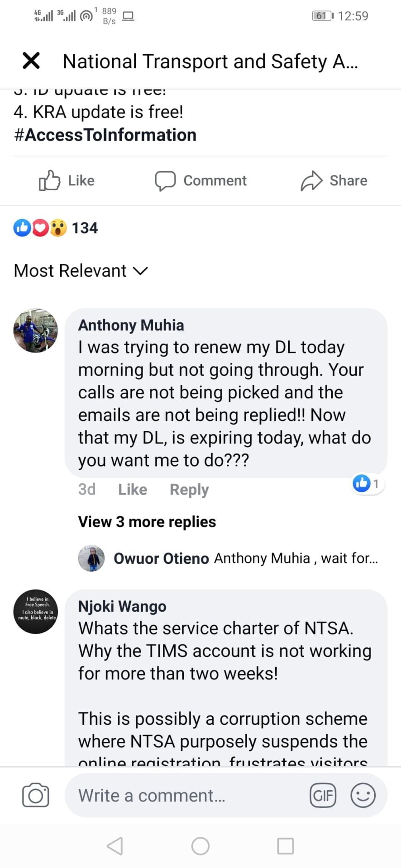This screenshot has width=401, height=868.
Task: Open the GIF picker
Action: 323,795
